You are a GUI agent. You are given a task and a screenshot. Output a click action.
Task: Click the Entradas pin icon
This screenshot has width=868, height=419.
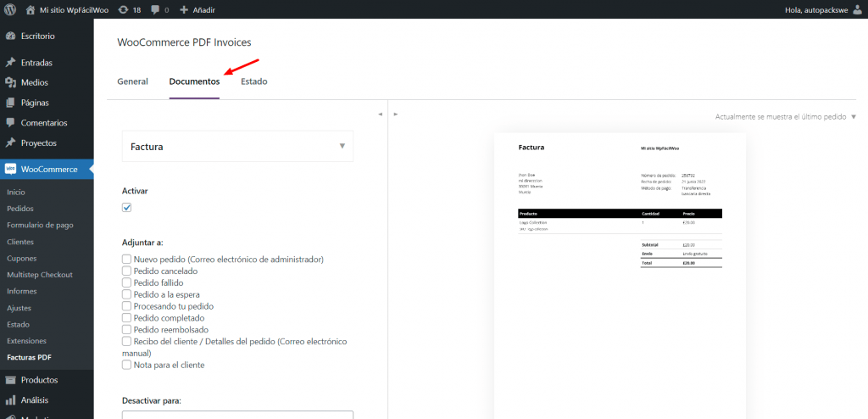[x=10, y=63]
